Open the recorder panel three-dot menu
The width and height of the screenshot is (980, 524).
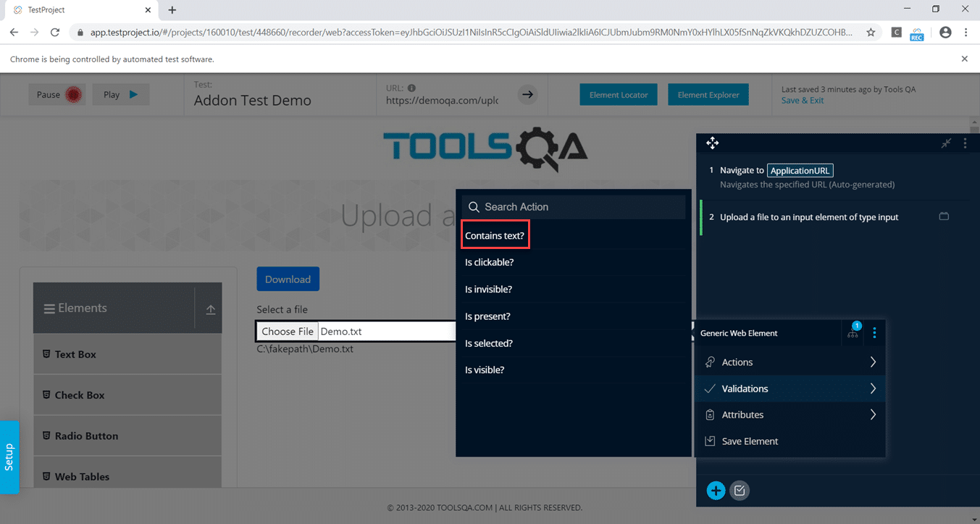(x=965, y=143)
